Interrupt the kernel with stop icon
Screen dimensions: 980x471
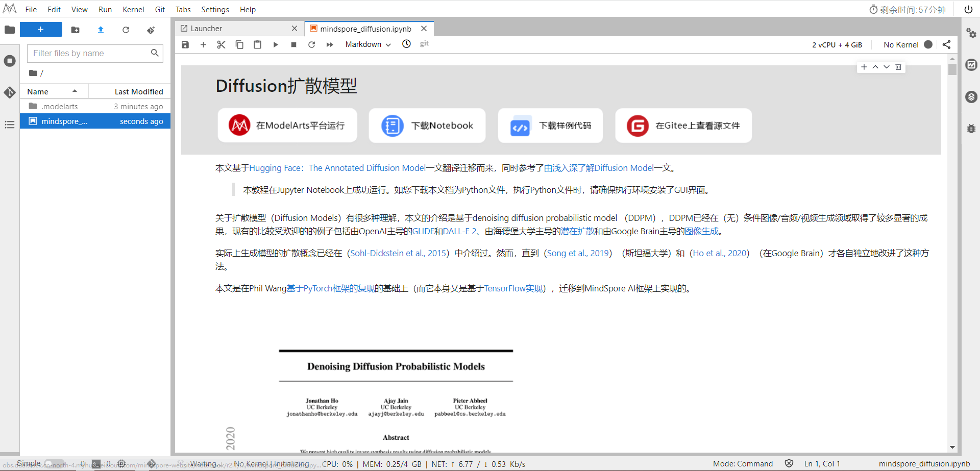[293, 44]
